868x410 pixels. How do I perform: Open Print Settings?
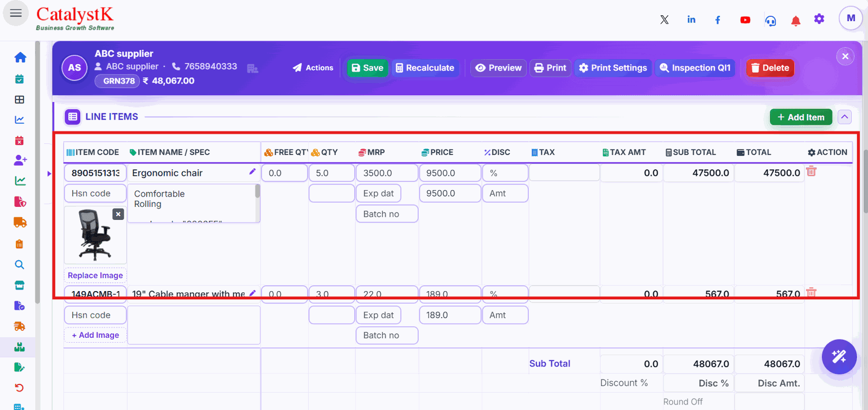(613, 68)
